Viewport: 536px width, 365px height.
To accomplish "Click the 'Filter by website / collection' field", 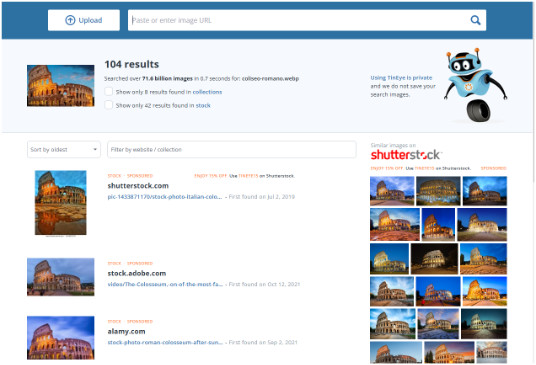I will point(232,149).
